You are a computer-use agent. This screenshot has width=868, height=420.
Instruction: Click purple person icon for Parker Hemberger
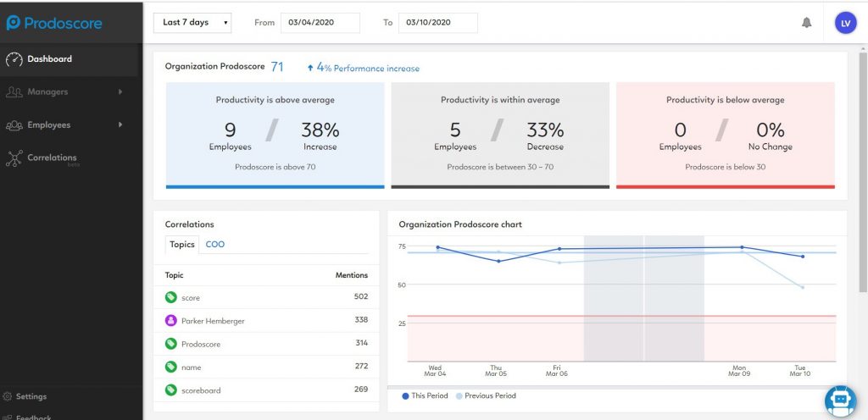171,321
